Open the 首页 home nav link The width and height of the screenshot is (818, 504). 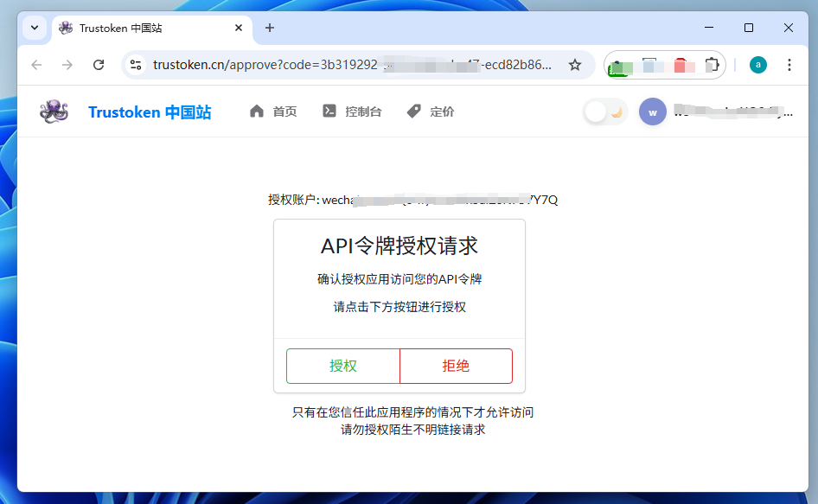pyautogui.click(x=273, y=112)
